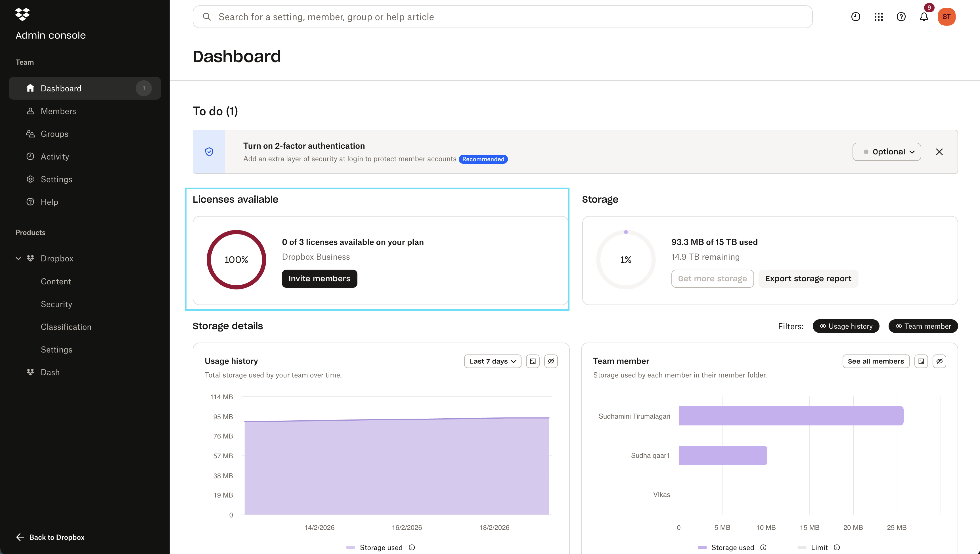
Task: Open the app grid launcher icon
Action: point(878,17)
